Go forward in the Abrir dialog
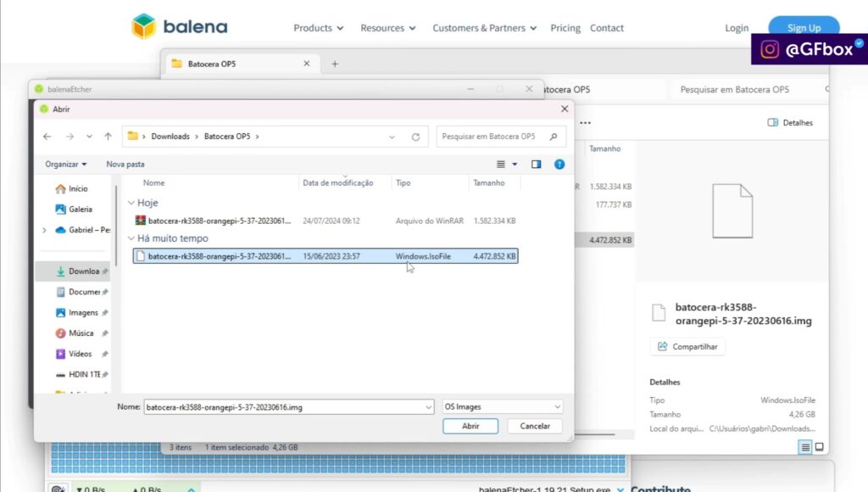This screenshot has height=492, width=868. click(70, 137)
